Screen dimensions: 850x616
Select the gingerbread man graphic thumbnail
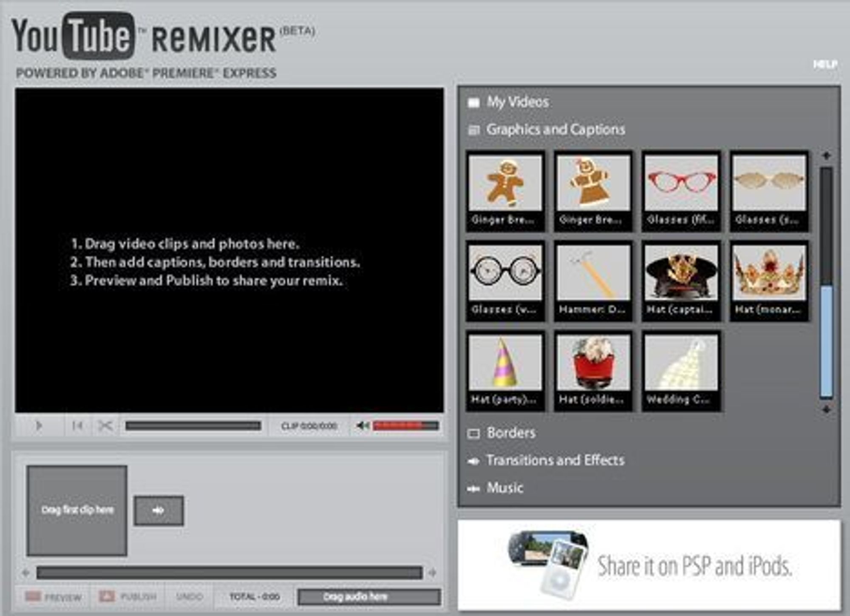point(505,191)
